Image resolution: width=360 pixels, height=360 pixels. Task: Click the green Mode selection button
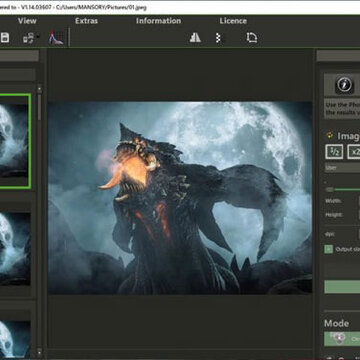click(342, 339)
